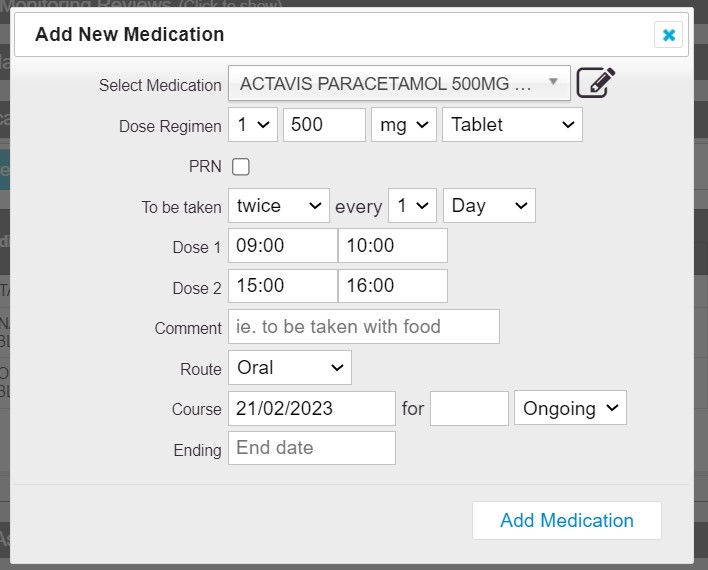The image size is (708, 570).
Task: Edit the Dose 1 start time 09:00
Action: click(x=283, y=245)
